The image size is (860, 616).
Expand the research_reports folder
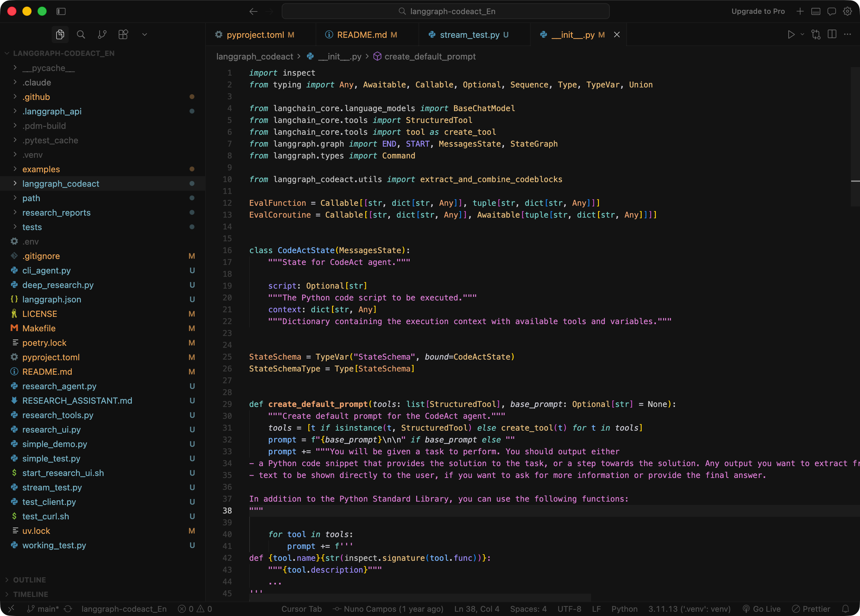102,213
